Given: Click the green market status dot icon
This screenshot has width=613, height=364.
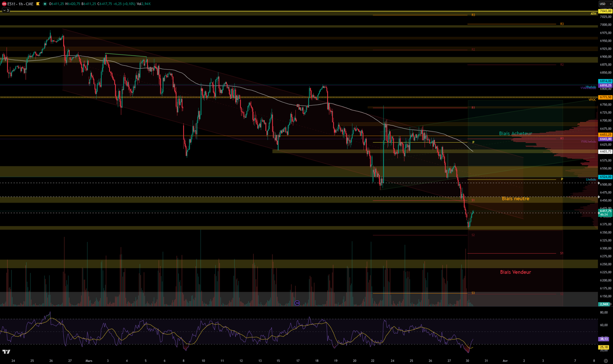Looking at the screenshot, I should point(45,4).
